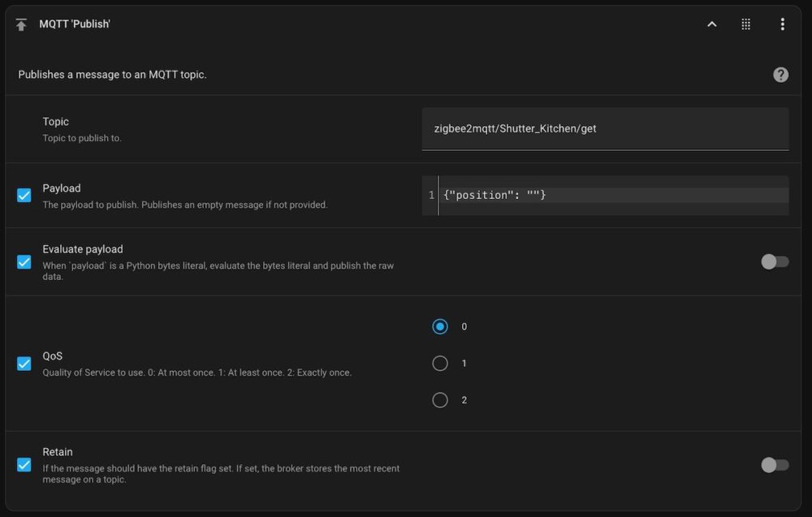Viewport: 812px width, 517px height.
Task: Edit the Topic input field
Action: point(606,129)
